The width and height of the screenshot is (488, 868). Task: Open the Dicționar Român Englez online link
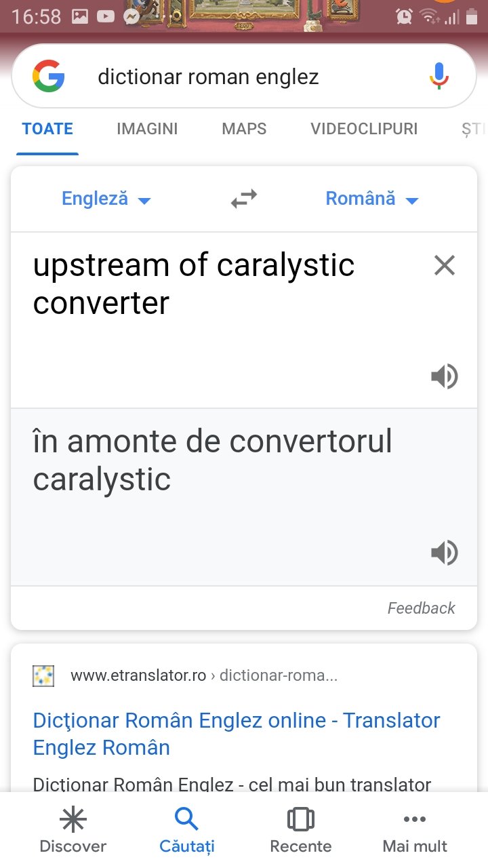click(x=237, y=734)
